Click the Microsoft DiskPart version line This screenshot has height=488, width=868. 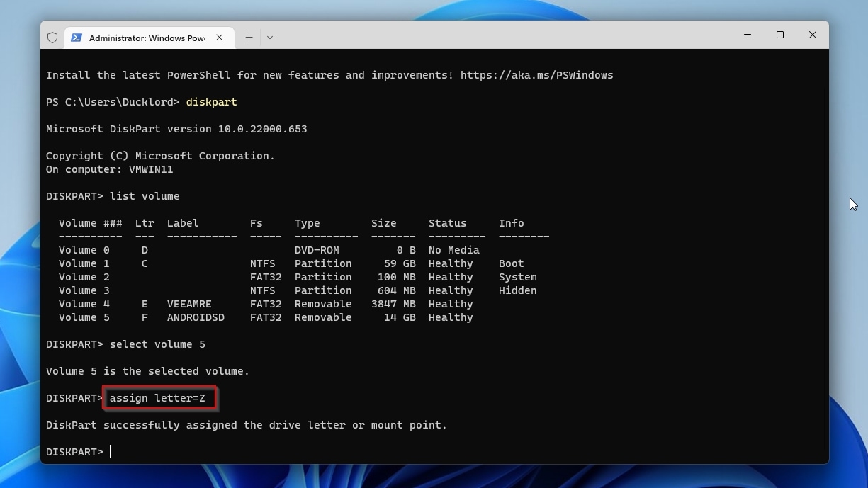point(176,128)
